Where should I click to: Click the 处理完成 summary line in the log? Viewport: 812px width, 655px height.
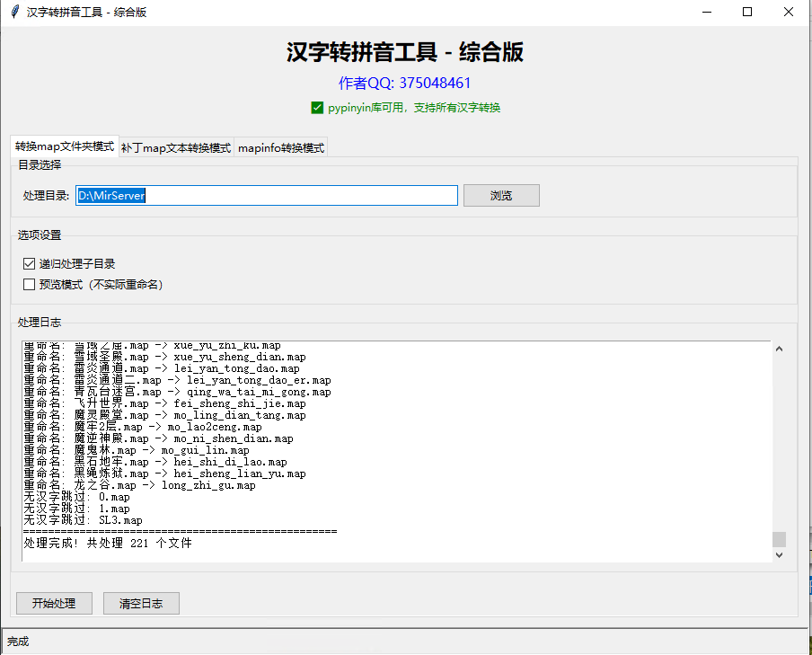click(x=108, y=544)
